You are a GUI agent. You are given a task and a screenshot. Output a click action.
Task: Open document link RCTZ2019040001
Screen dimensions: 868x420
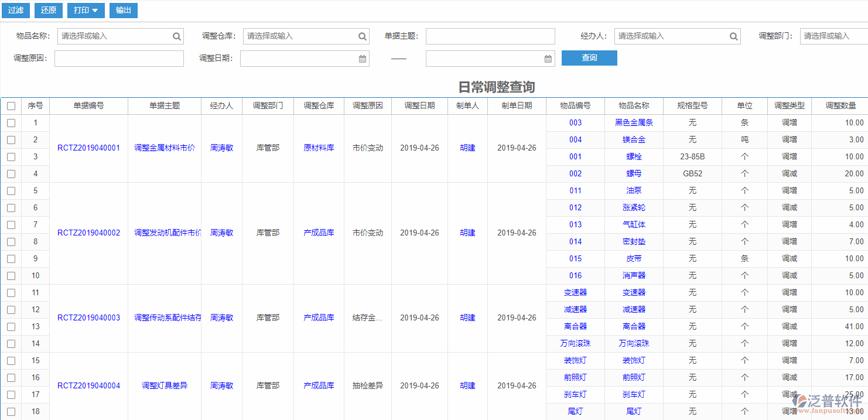(x=88, y=148)
